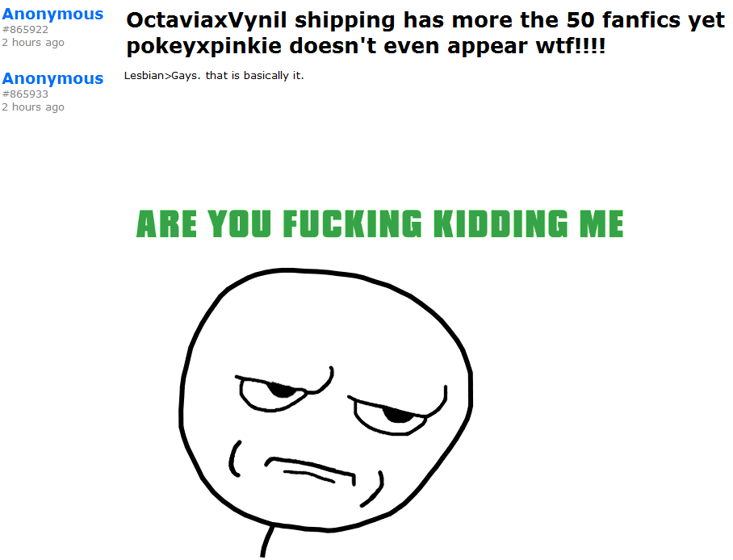Click the meme face's right squinting eye
The height and width of the screenshot is (560, 733).
click(397, 412)
